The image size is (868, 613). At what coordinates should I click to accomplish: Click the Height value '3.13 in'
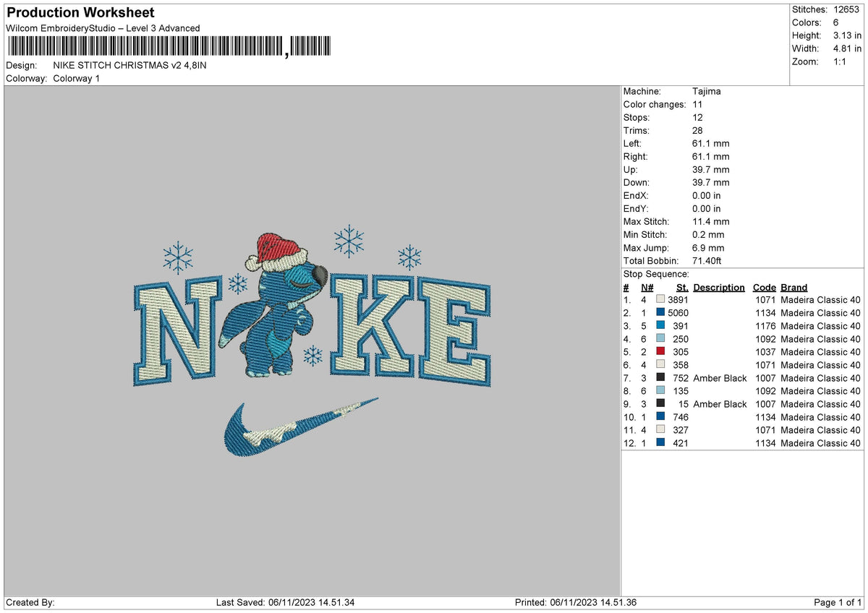click(847, 35)
